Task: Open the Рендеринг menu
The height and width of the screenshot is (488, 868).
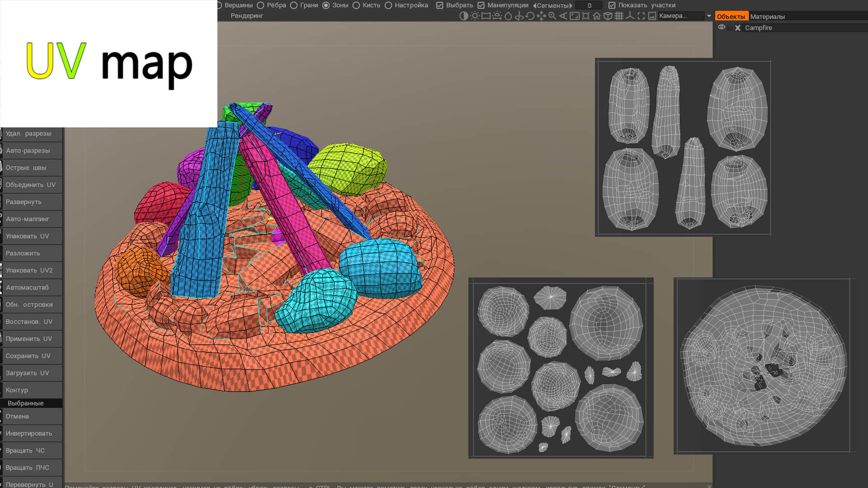Action: coord(247,16)
